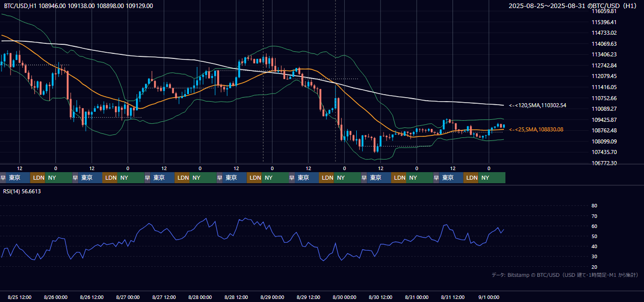Select the 8/28 12:00 date label
The width and height of the screenshot is (644, 302).
[236, 297]
